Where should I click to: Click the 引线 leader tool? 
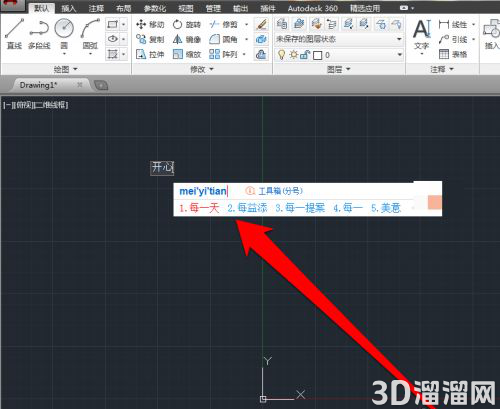click(x=453, y=39)
